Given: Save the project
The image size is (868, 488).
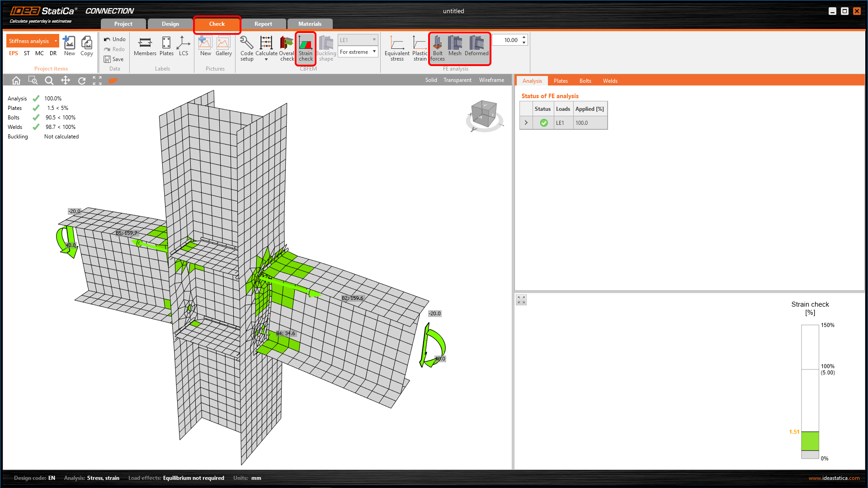Looking at the screenshot, I should tap(113, 59).
